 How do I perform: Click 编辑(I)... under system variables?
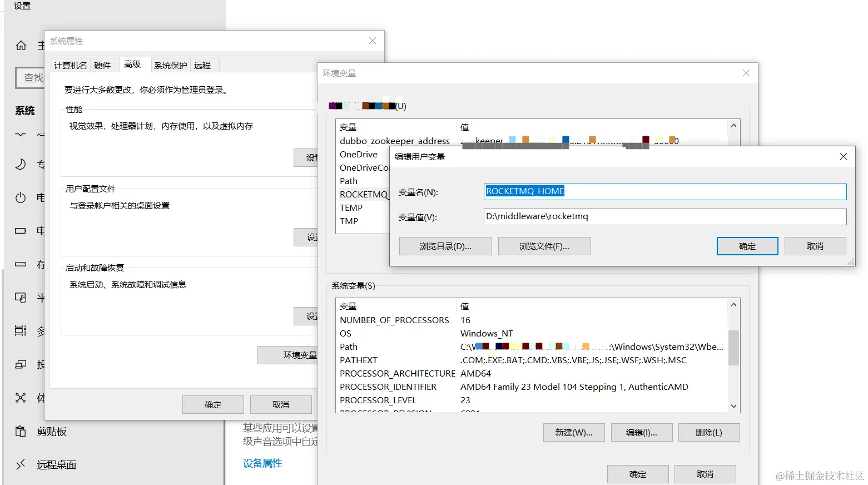coord(642,432)
